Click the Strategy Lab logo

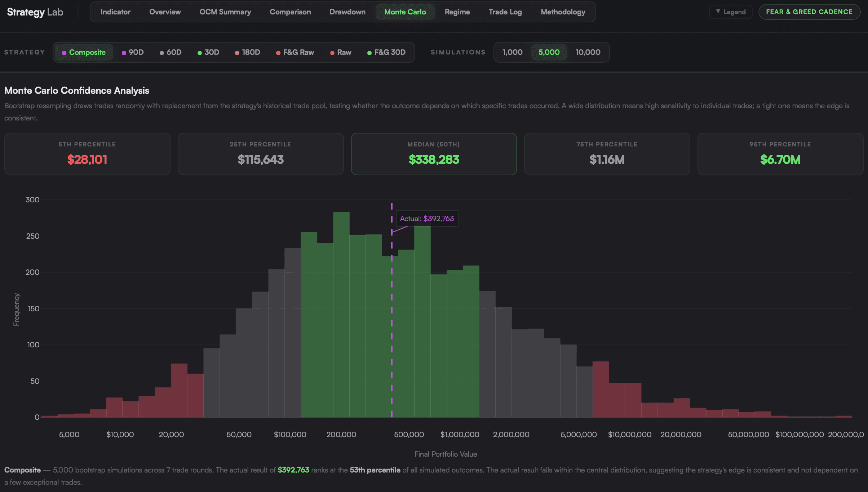tap(35, 12)
